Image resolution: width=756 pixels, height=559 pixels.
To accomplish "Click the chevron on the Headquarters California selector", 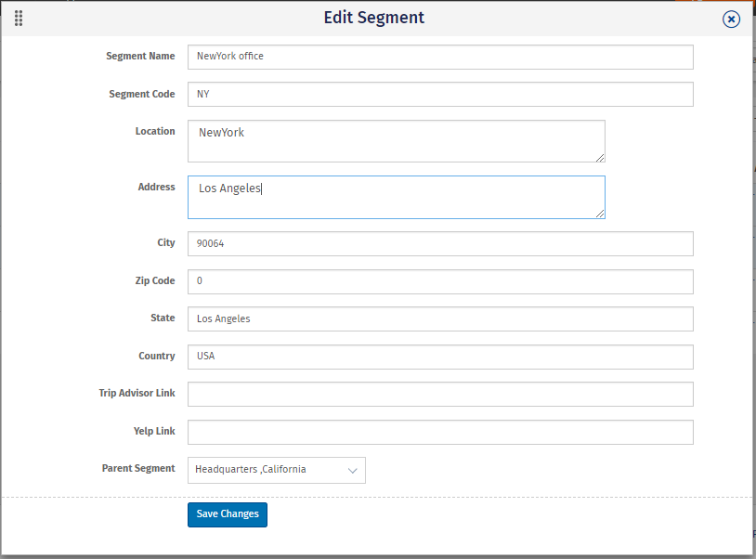I will coord(352,470).
